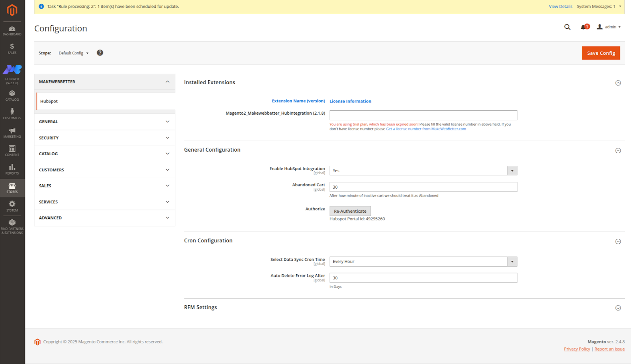Open Select Data Sync Cron Time dropdown
The image size is (631, 364).
pyautogui.click(x=423, y=262)
